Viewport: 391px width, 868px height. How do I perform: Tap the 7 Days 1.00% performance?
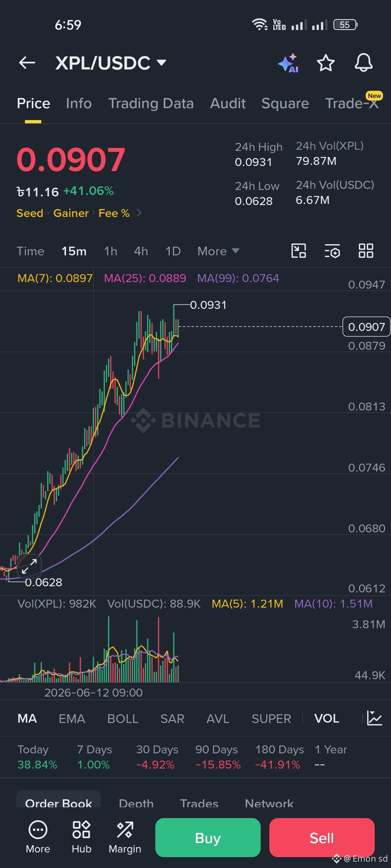pyautogui.click(x=94, y=757)
